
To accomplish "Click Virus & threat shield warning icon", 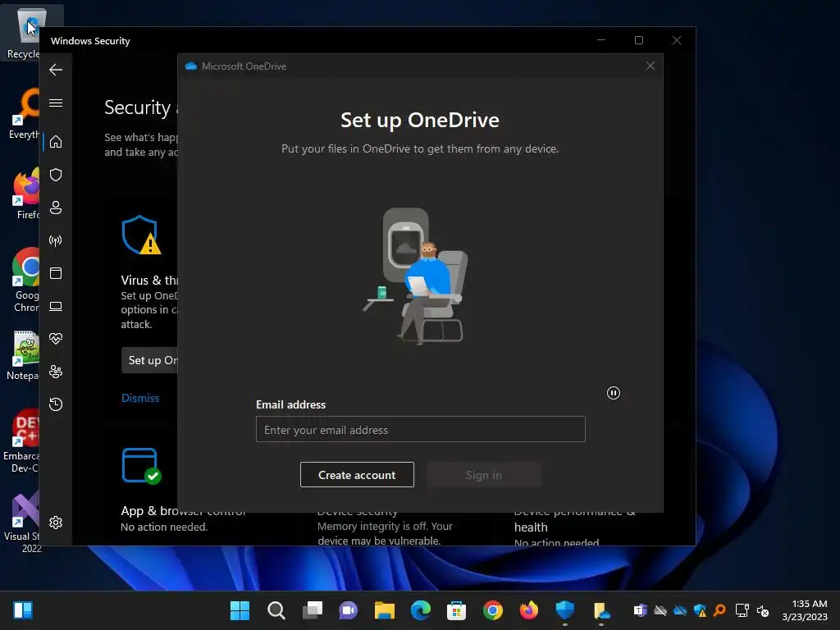I will (141, 235).
